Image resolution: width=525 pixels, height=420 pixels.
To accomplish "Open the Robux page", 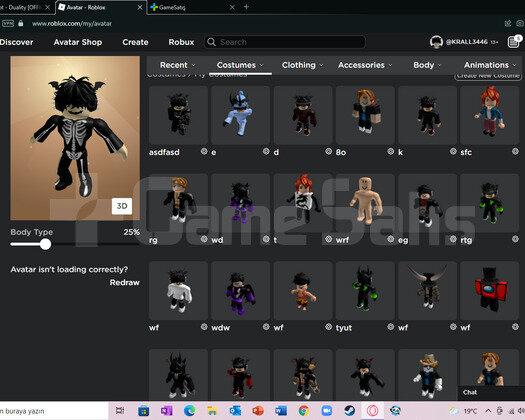I will click(181, 42).
